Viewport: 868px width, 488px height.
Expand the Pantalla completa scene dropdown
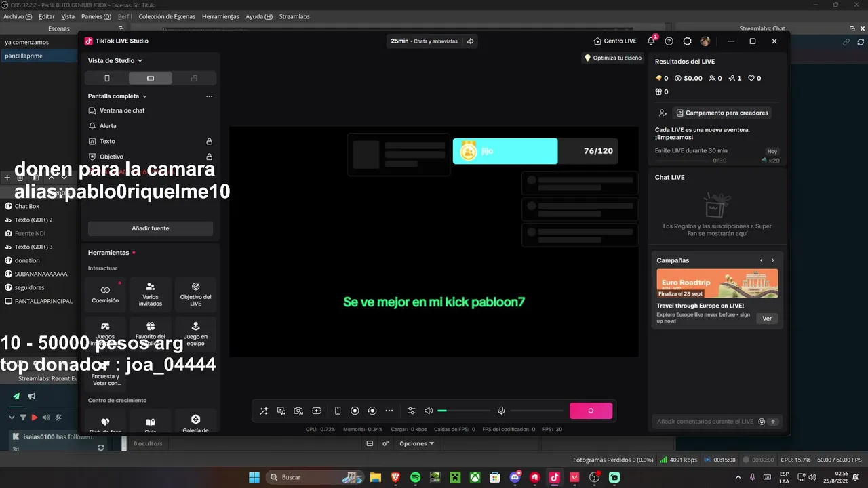coord(117,96)
